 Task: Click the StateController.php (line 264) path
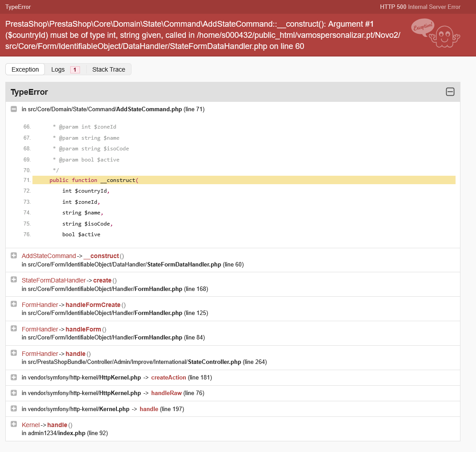(x=144, y=362)
